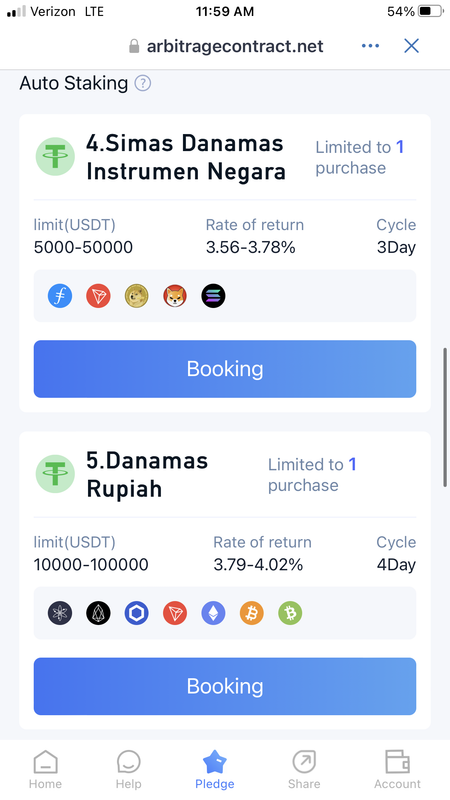Screen dimensions: 450x800
Task: Select the Shiba Inu coin icon
Action: point(175,296)
